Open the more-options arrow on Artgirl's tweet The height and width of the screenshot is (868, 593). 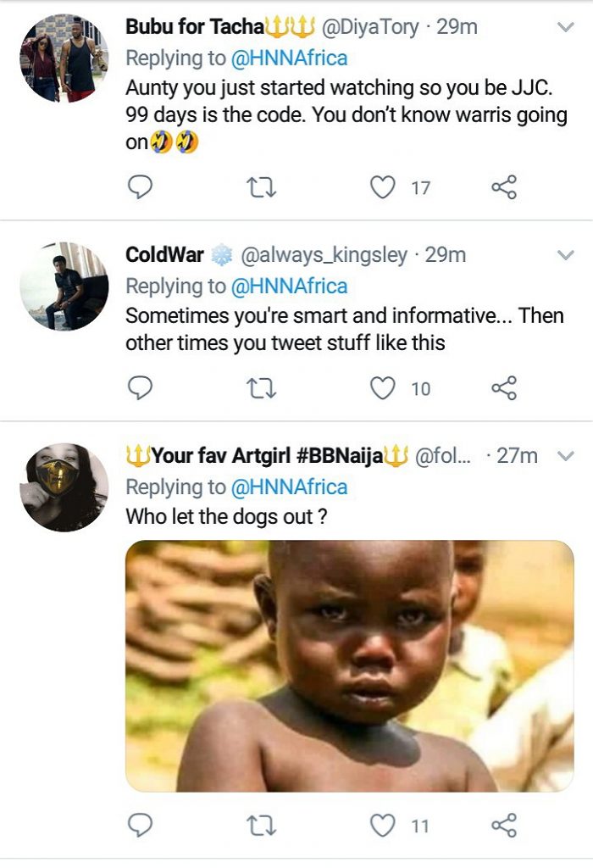pyautogui.click(x=565, y=456)
